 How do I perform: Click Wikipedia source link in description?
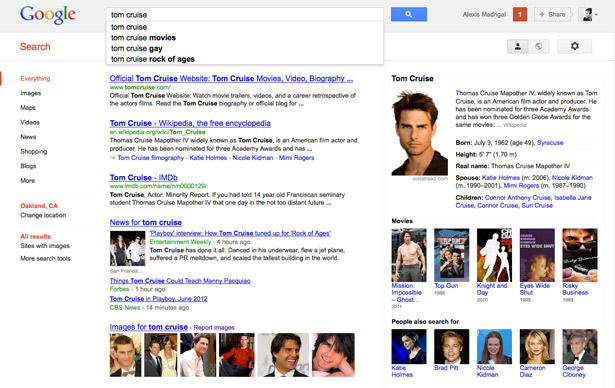(515, 125)
